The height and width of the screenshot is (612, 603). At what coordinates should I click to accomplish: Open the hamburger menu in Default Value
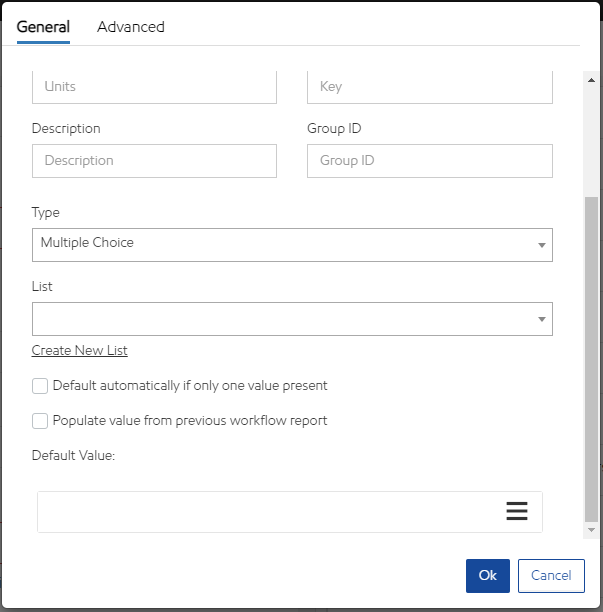tap(516, 511)
